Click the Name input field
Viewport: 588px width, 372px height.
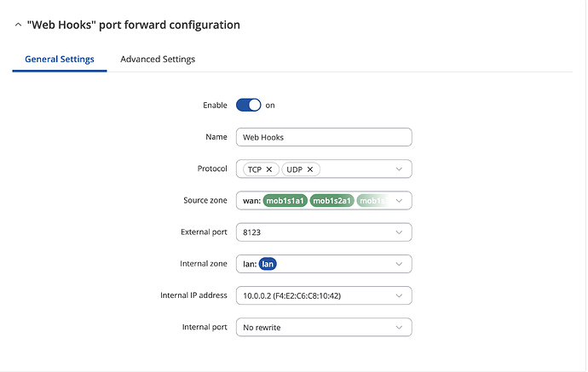pos(324,137)
